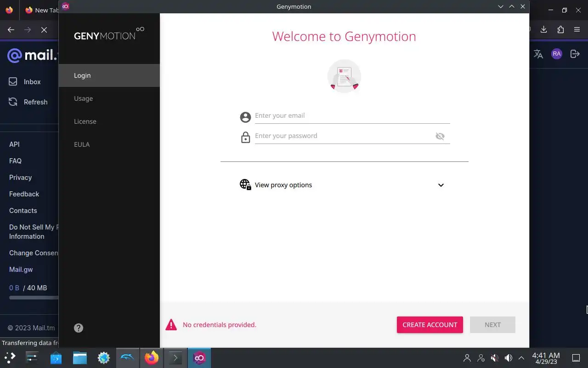
Task: Open the Feedback link in Mail.tm
Action: pyautogui.click(x=24, y=194)
